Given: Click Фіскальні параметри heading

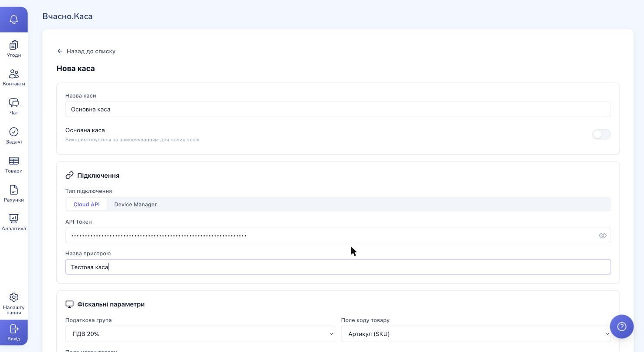Looking at the screenshot, I should point(111,304).
